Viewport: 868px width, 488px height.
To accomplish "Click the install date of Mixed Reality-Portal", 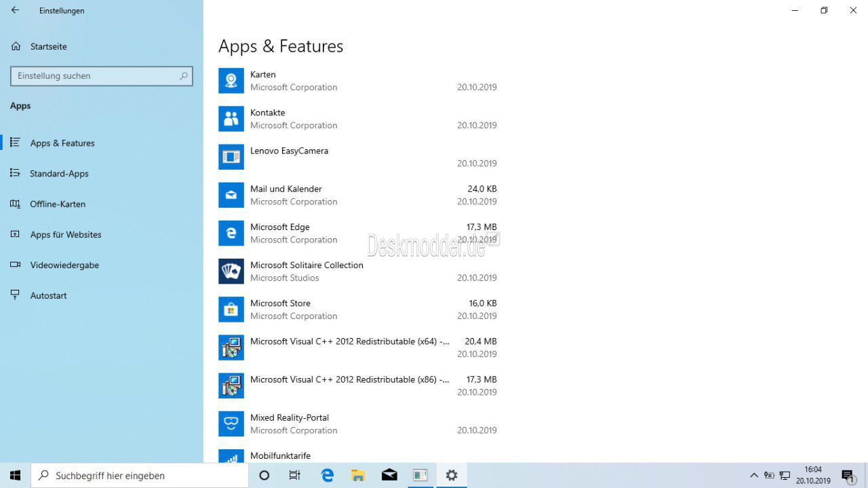I will point(477,430).
